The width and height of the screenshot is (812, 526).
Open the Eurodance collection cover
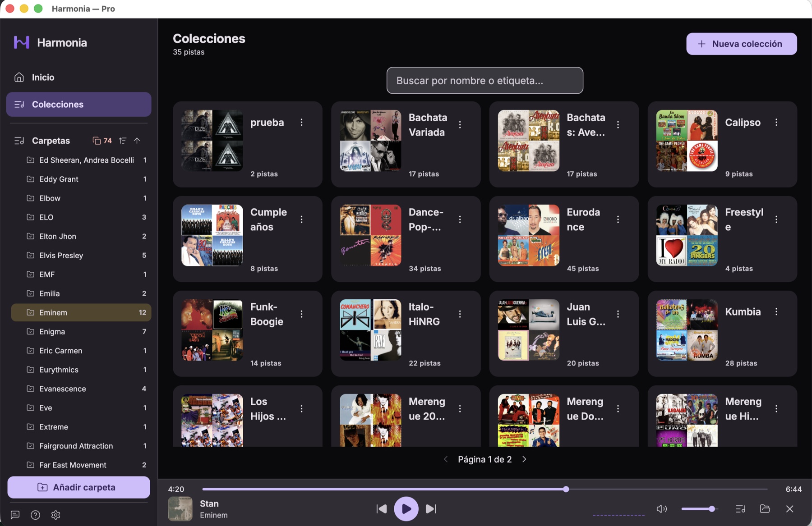[529, 235]
